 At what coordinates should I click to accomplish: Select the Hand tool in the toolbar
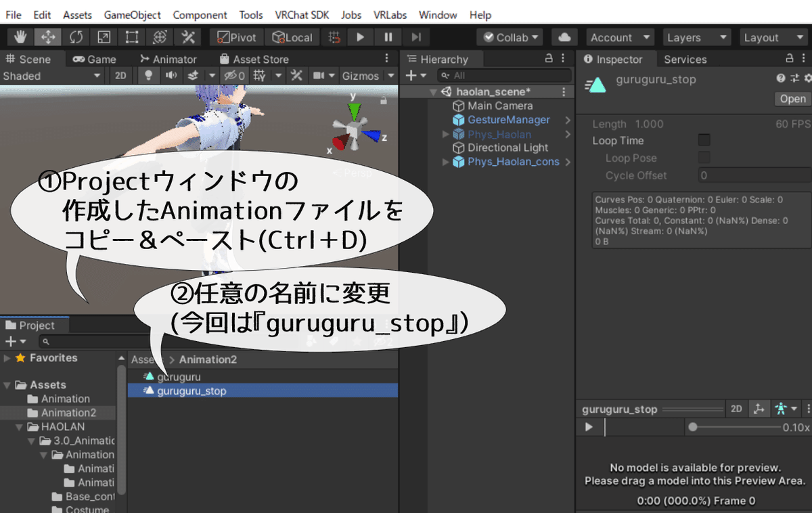click(x=21, y=37)
